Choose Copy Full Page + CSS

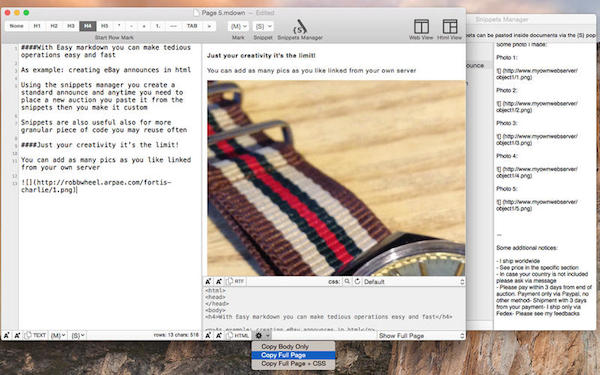[x=293, y=364]
